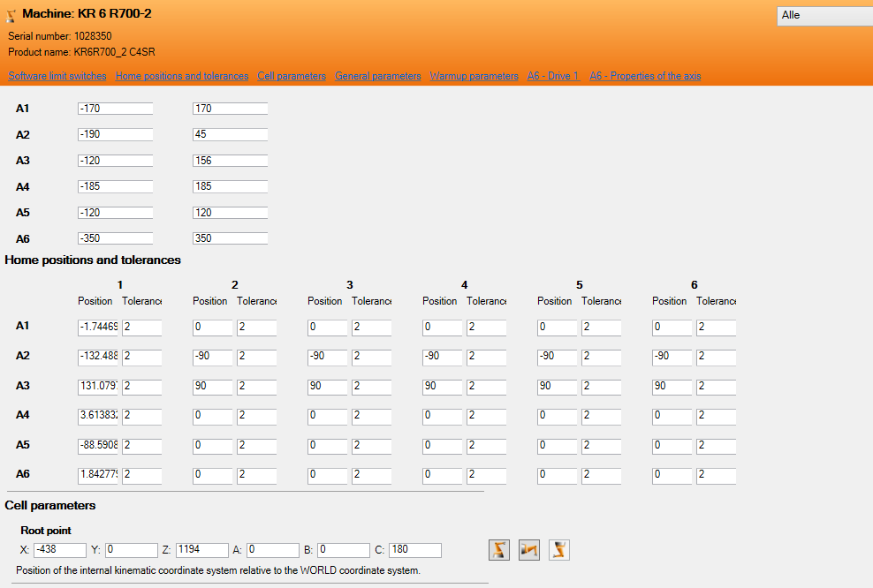Edit Home 2 A2 position -90
This screenshot has width=873, height=588.
pos(213,357)
